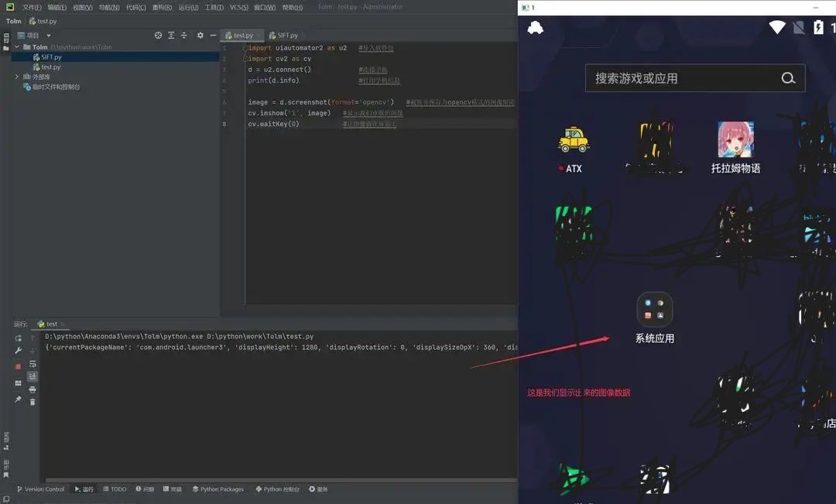Image resolution: width=836 pixels, height=504 pixels.
Task: Open the Version Control tool window
Action: pos(40,489)
